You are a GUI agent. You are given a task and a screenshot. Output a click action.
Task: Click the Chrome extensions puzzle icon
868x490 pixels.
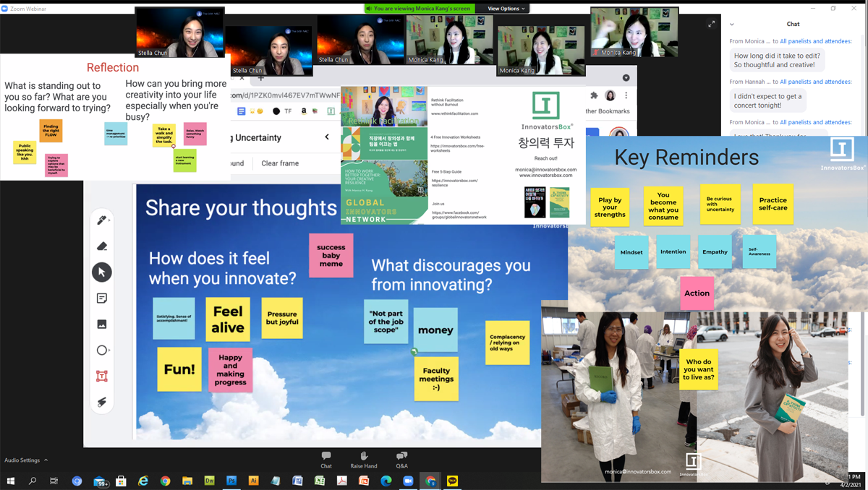595,95
